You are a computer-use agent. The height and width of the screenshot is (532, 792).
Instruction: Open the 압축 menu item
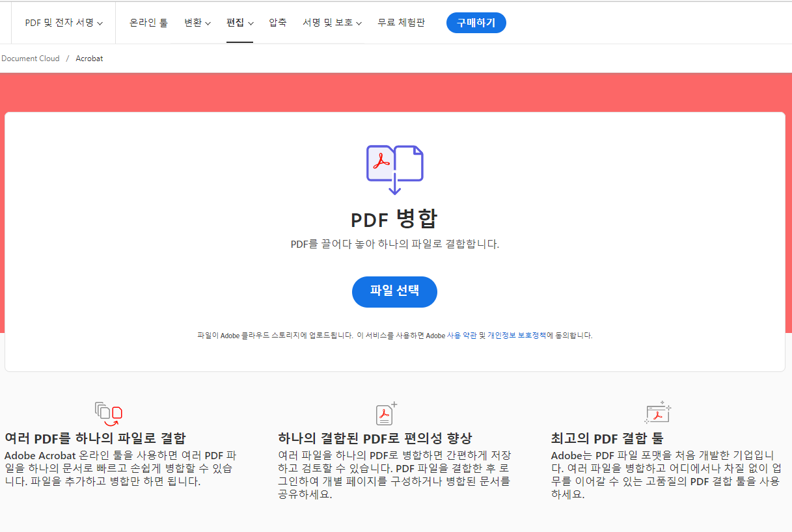point(278,23)
